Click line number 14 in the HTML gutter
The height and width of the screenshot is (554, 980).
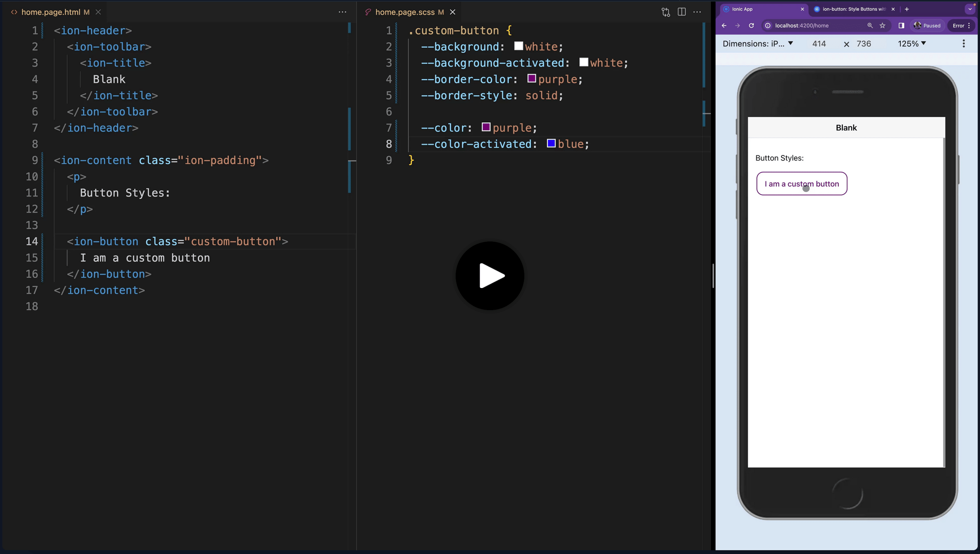(x=32, y=241)
